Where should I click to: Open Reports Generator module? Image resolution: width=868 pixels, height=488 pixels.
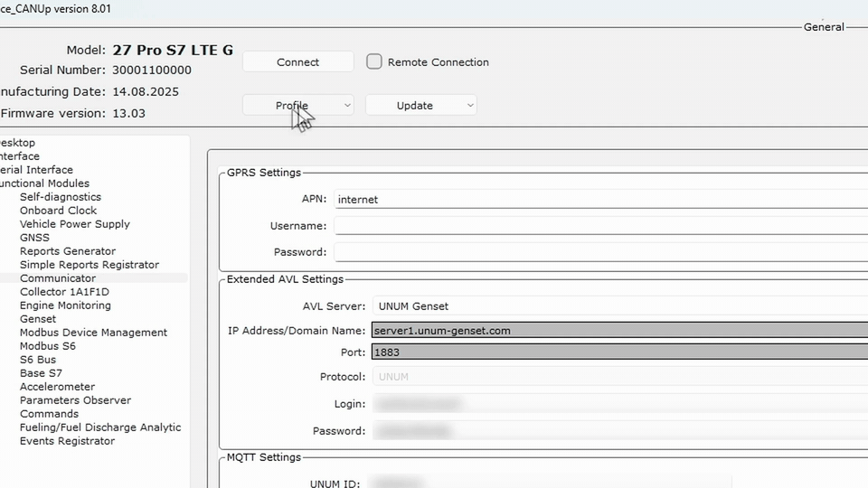tap(68, 251)
